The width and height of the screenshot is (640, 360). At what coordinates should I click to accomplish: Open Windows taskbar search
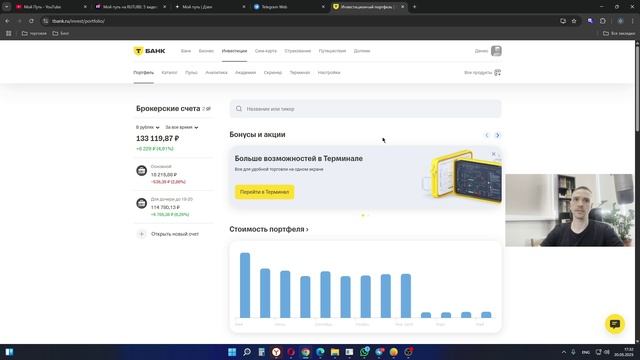pyautogui.click(x=247, y=352)
